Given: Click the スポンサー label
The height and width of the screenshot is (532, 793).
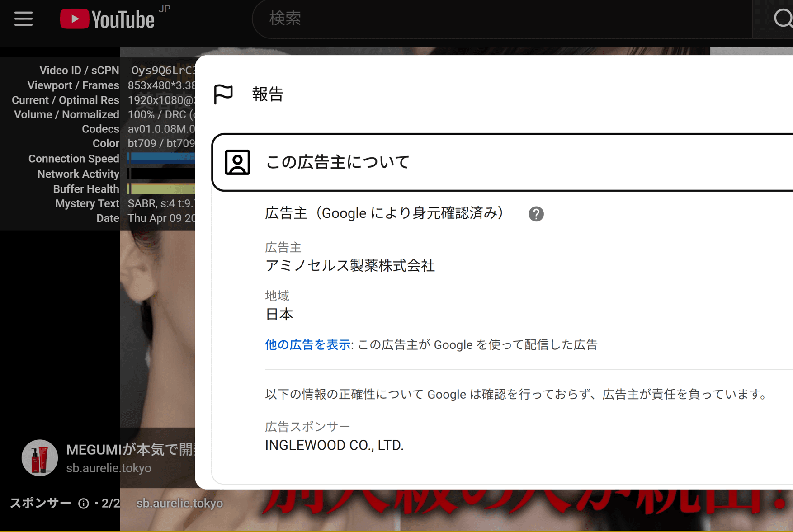Looking at the screenshot, I should (x=40, y=503).
